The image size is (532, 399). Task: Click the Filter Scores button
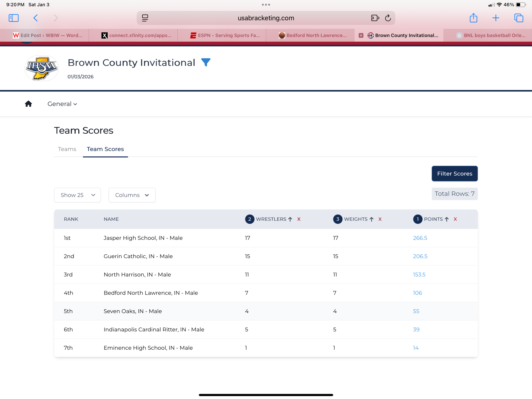click(455, 174)
